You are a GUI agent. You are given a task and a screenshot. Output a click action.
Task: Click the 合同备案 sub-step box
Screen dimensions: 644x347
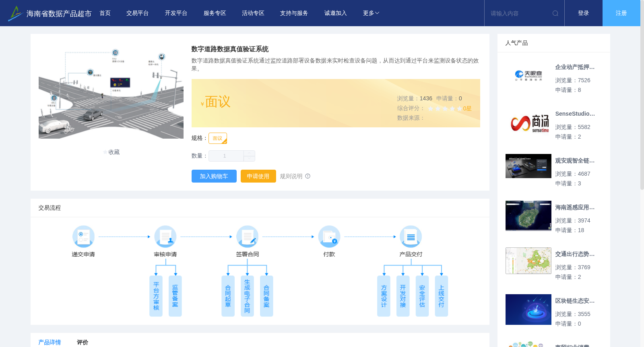(x=266, y=296)
